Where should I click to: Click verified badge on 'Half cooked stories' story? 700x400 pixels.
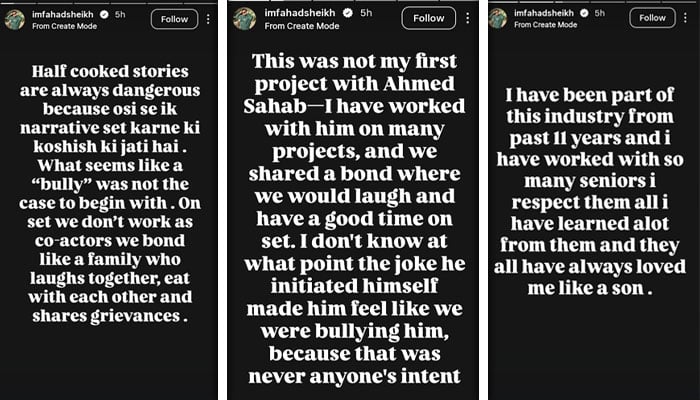tap(104, 15)
